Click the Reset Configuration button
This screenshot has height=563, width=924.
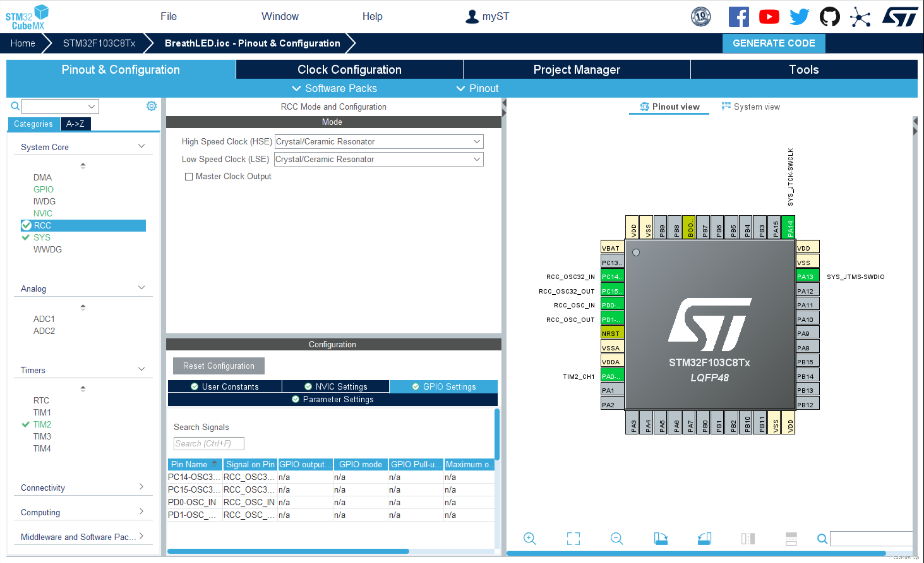[218, 365]
